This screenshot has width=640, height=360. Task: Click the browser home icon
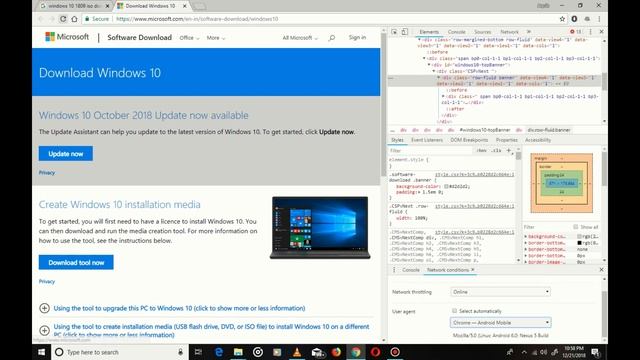[74, 19]
